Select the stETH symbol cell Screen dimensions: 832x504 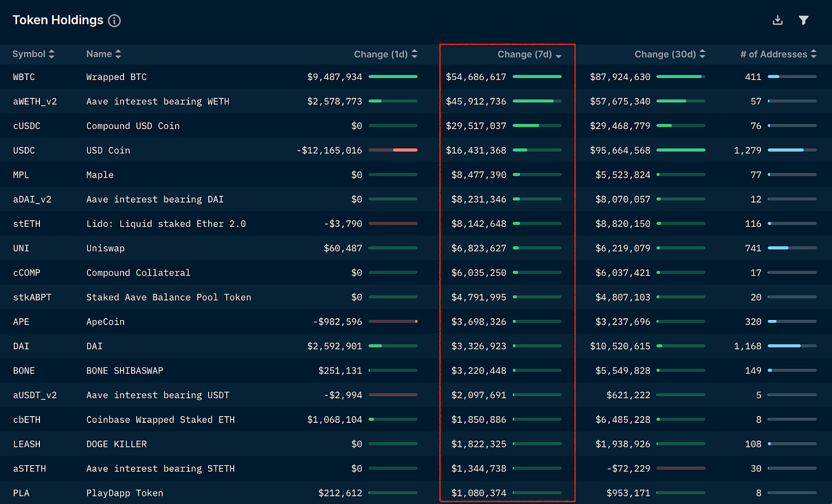click(27, 224)
